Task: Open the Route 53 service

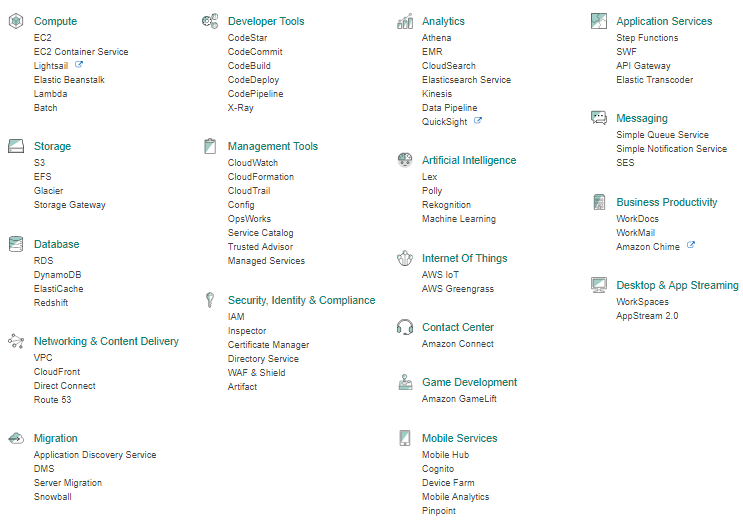Action: tap(53, 400)
